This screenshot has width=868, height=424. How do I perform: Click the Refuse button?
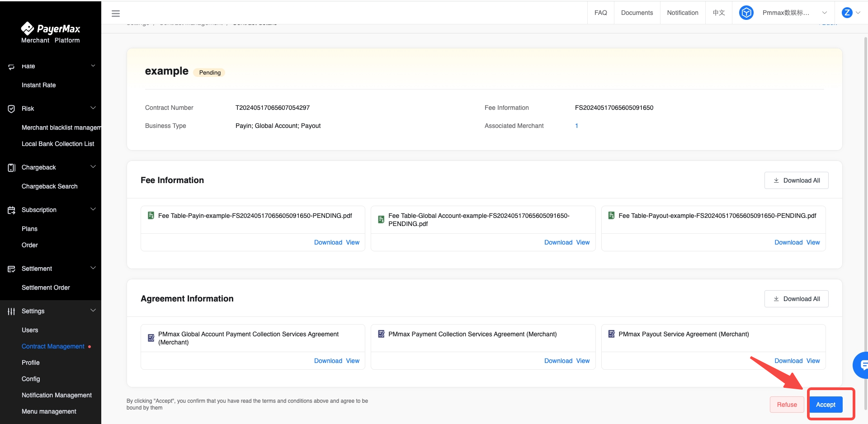(x=787, y=405)
